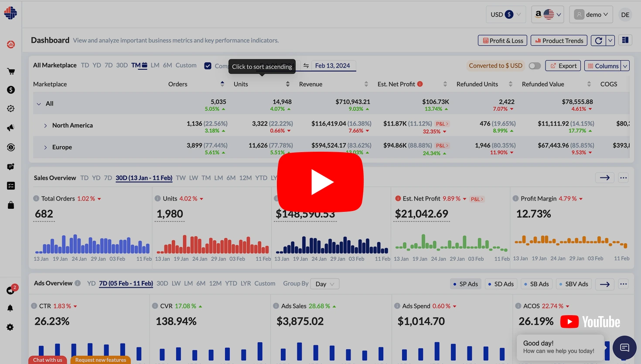The image size is (641, 364).
Task: Click the TM calendar icon
Action: coord(144,65)
